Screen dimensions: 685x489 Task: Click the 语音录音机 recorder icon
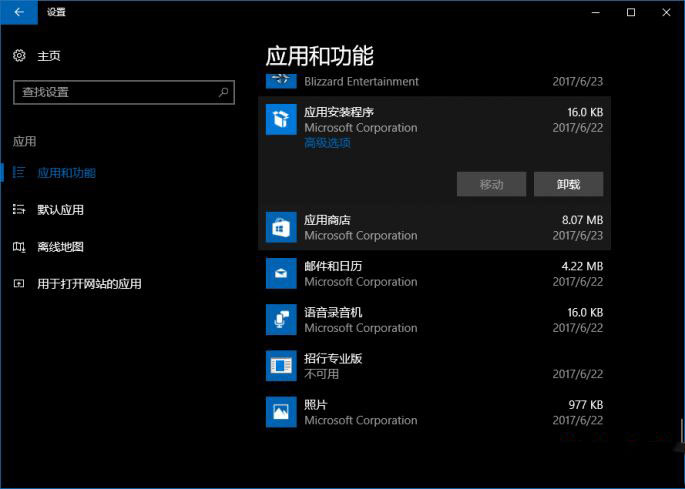click(281, 320)
